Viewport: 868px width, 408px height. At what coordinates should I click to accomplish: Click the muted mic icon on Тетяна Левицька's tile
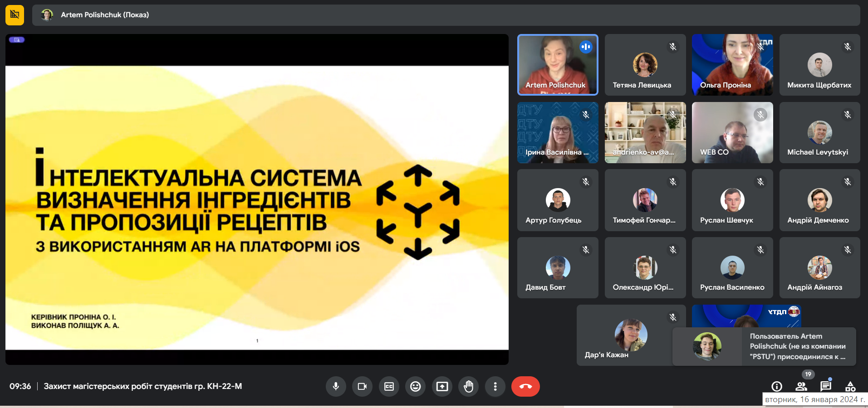coord(673,47)
